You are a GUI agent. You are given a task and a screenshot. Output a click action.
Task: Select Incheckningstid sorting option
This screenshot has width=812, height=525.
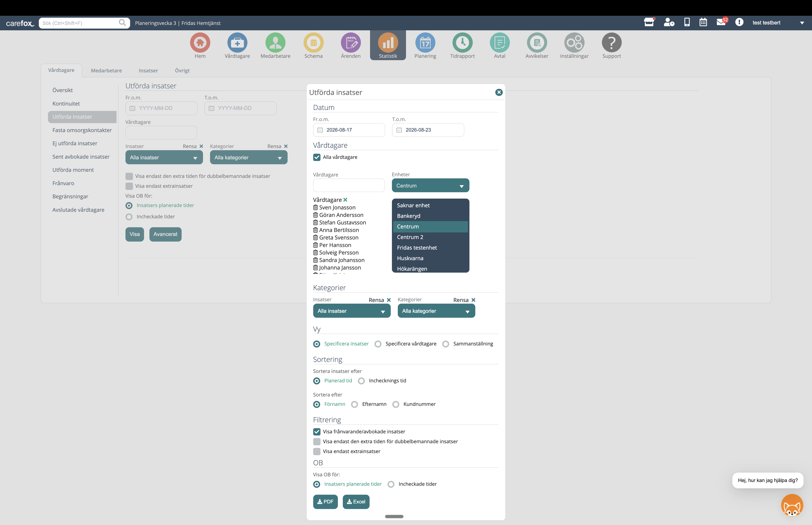pos(362,381)
